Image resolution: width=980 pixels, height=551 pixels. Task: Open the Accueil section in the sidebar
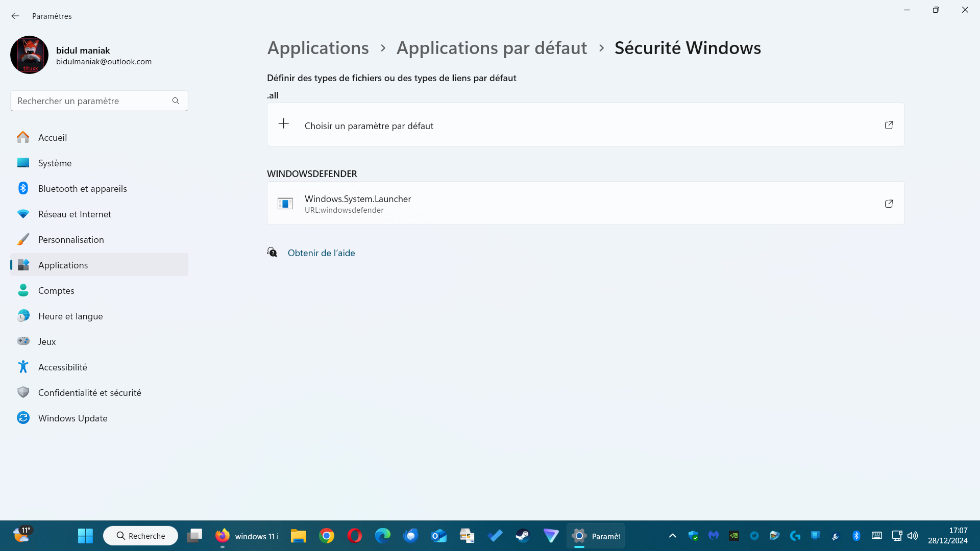point(53,138)
